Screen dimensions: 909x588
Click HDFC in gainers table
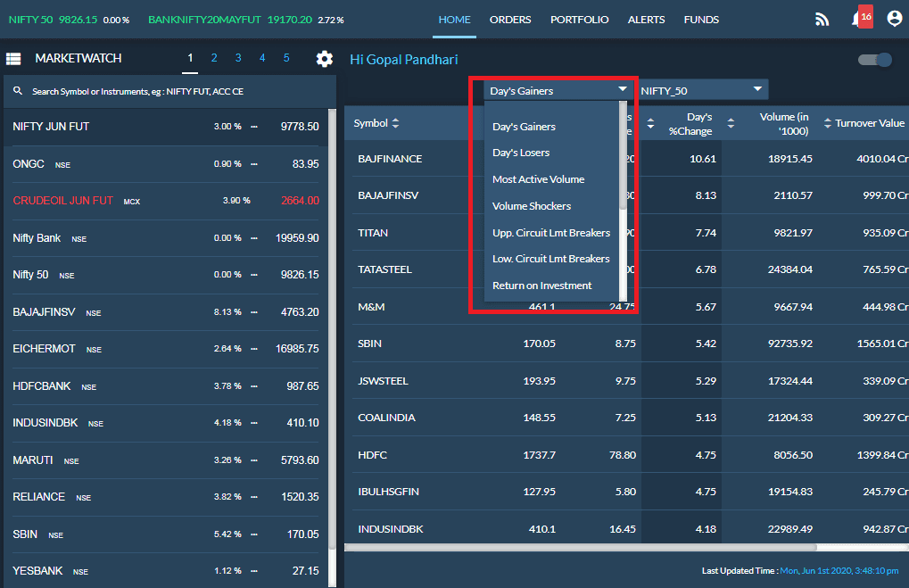[x=372, y=455]
